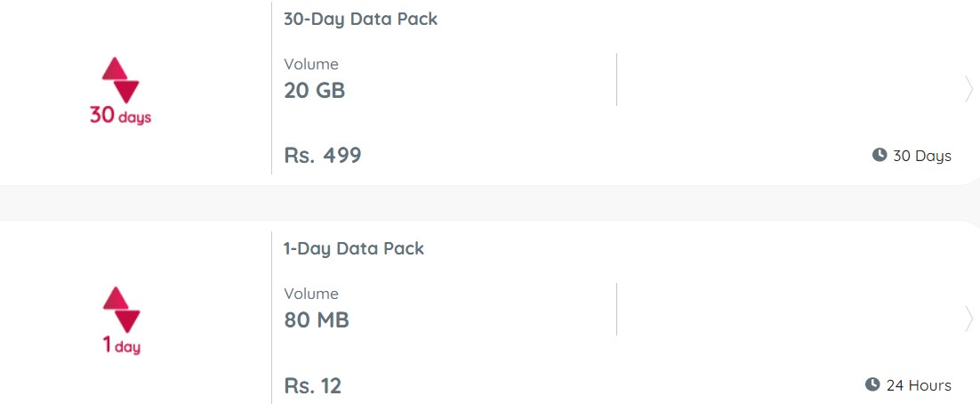The height and width of the screenshot is (404, 980).
Task: Click the 24 Hours validity label
Action: [x=919, y=385]
